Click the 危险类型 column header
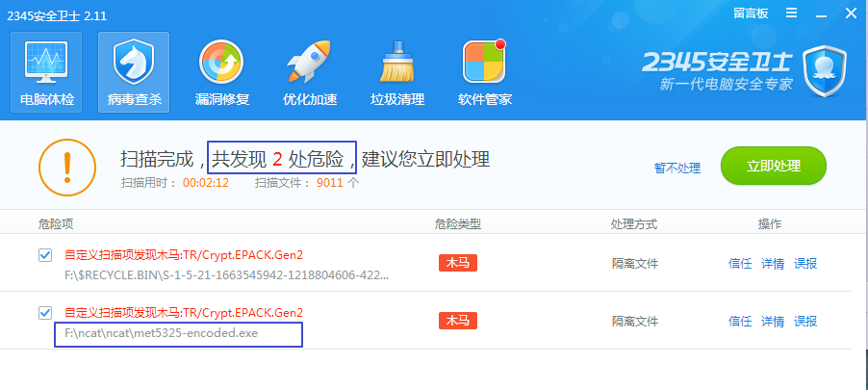The image size is (868, 390). tap(458, 223)
